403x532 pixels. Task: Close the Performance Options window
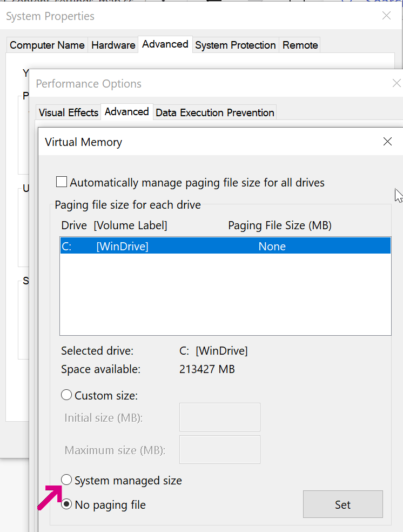click(x=397, y=83)
